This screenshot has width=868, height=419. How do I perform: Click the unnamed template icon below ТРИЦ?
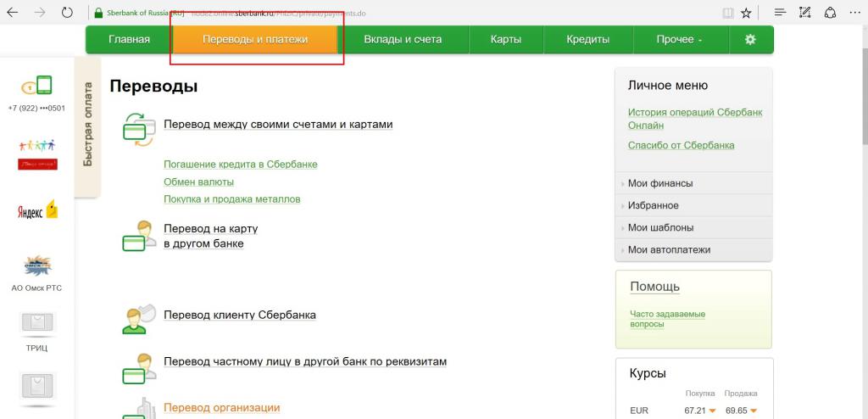(x=37, y=386)
